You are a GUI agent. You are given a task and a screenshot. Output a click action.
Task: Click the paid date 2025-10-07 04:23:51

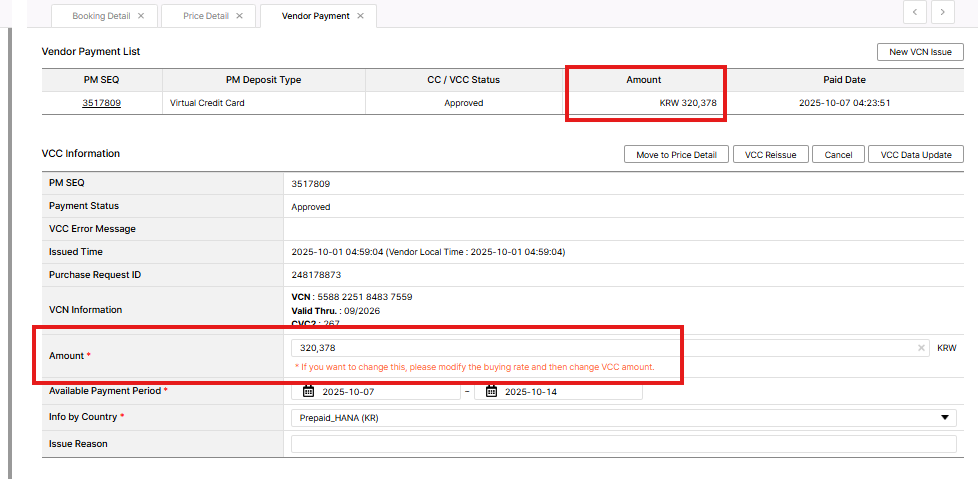[x=845, y=103]
